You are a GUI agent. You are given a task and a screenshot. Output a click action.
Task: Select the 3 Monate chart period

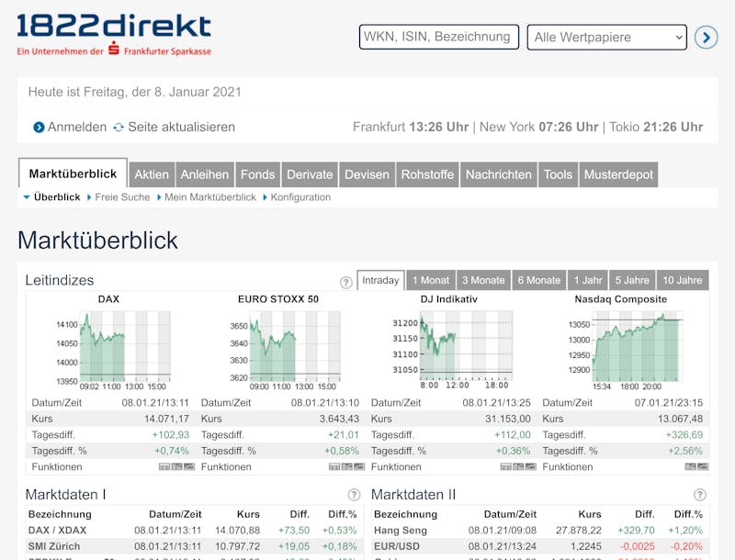[483, 280]
